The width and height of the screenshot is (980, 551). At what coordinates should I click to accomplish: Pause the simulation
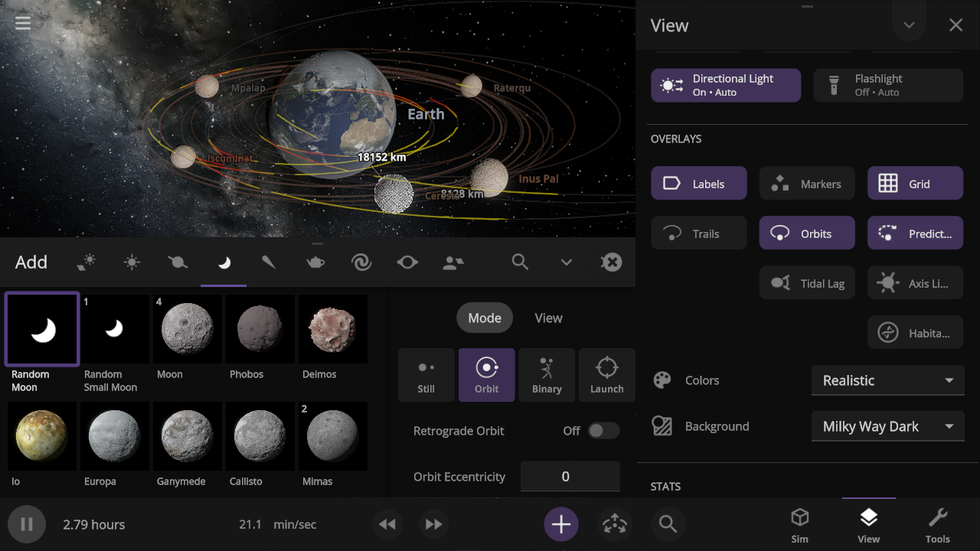pos(27,524)
